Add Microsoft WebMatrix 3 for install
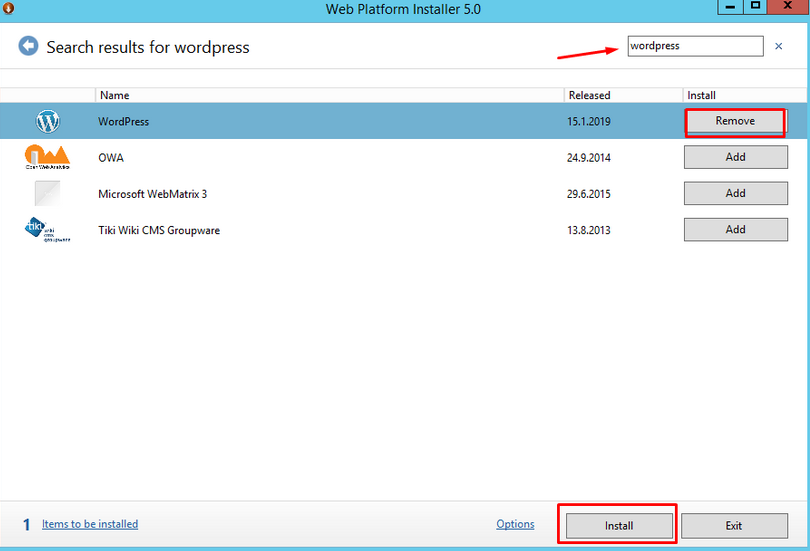810x551 pixels. tap(736, 193)
